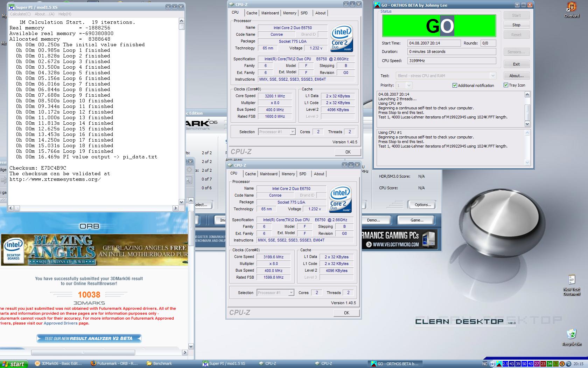The height and width of the screenshot is (368, 588).
Task: Click the 50 tray temperature icon
Action: click(524, 364)
